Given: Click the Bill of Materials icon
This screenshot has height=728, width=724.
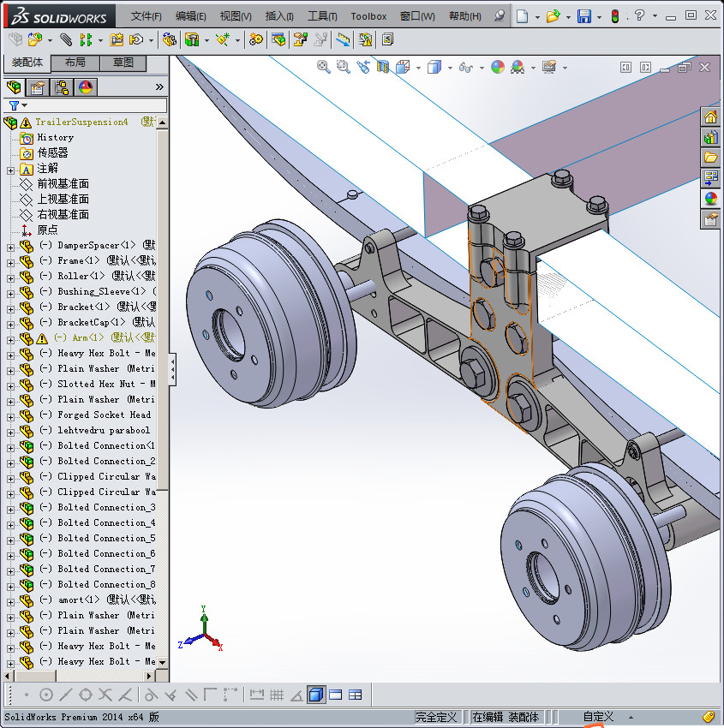Looking at the screenshot, I should (x=278, y=40).
